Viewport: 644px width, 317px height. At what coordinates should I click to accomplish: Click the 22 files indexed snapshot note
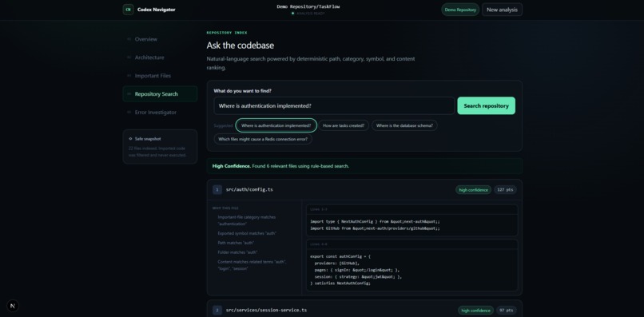[x=157, y=152]
